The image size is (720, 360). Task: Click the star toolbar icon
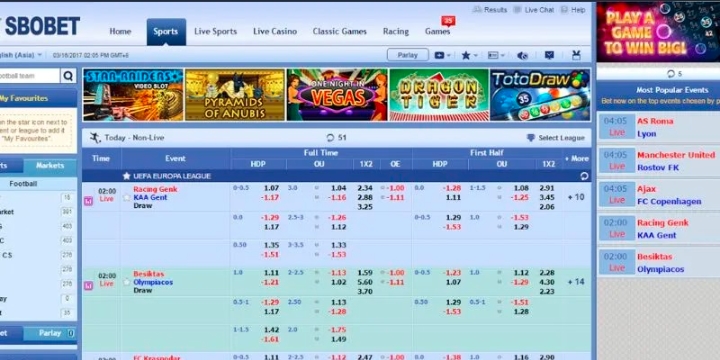point(466,56)
